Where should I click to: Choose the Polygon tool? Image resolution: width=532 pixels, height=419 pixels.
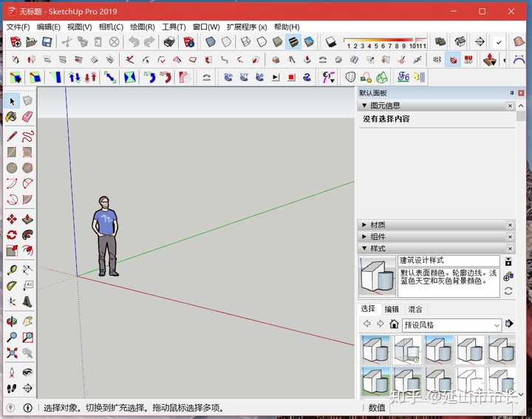click(27, 168)
